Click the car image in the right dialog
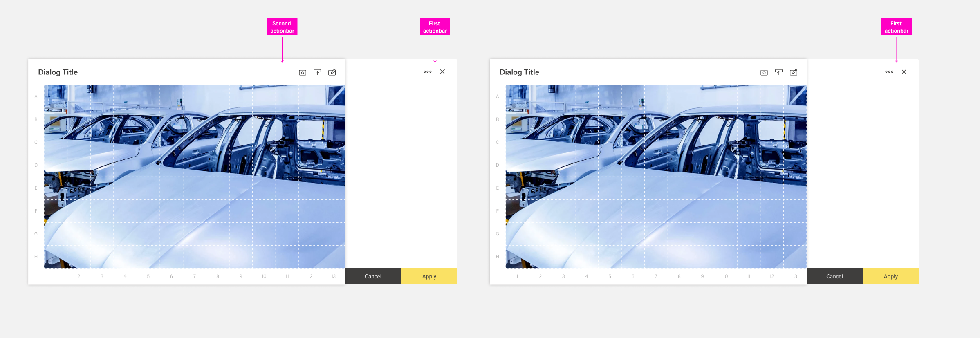Viewport: 980px width, 338px height. pos(656,177)
